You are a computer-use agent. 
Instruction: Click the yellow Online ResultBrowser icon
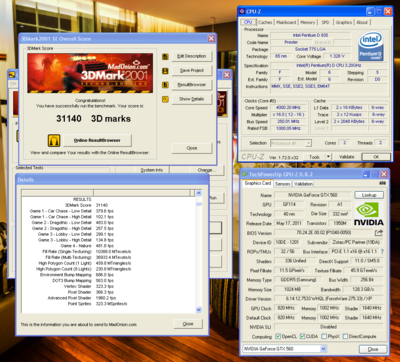tap(54, 140)
